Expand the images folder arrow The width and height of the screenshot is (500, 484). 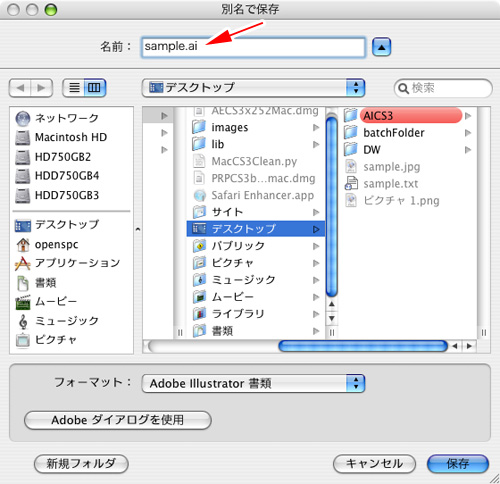coord(316,127)
